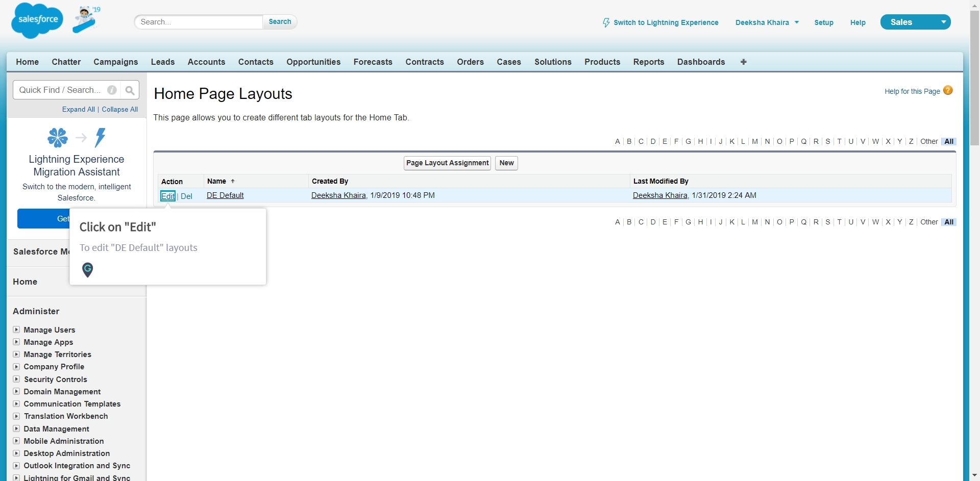The height and width of the screenshot is (481, 980).
Task: Switch to the Cases tab
Action: tap(509, 62)
